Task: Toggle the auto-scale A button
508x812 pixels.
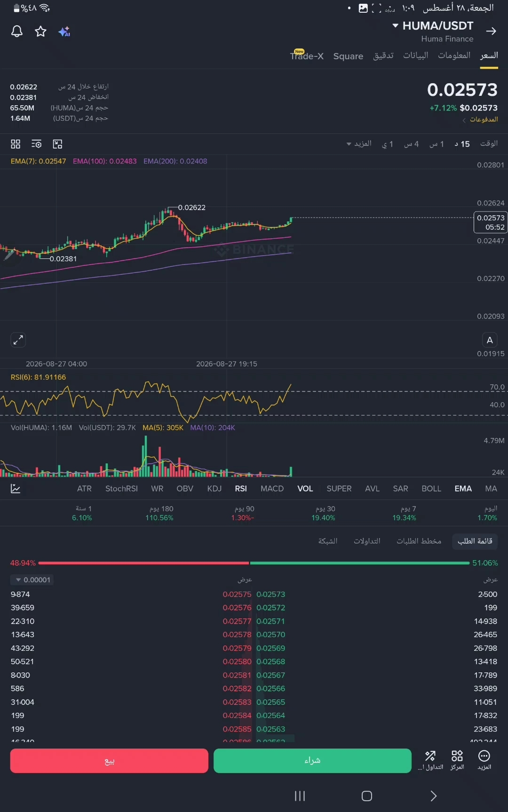Action: coord(490,340)
